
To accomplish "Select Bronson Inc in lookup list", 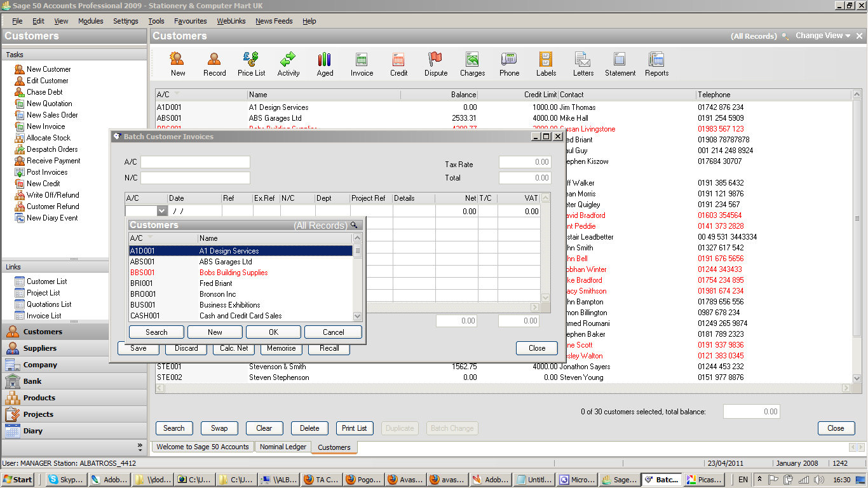I will [x=240, y=294].
